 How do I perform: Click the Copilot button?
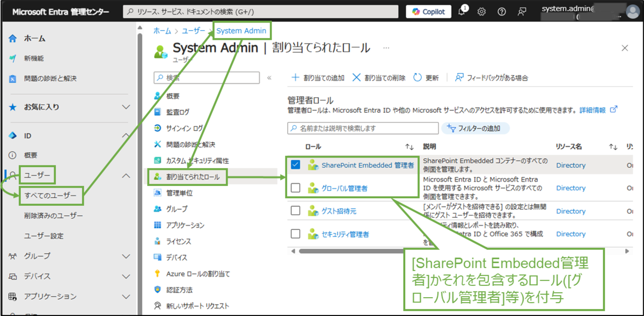(x=428, y=12)
